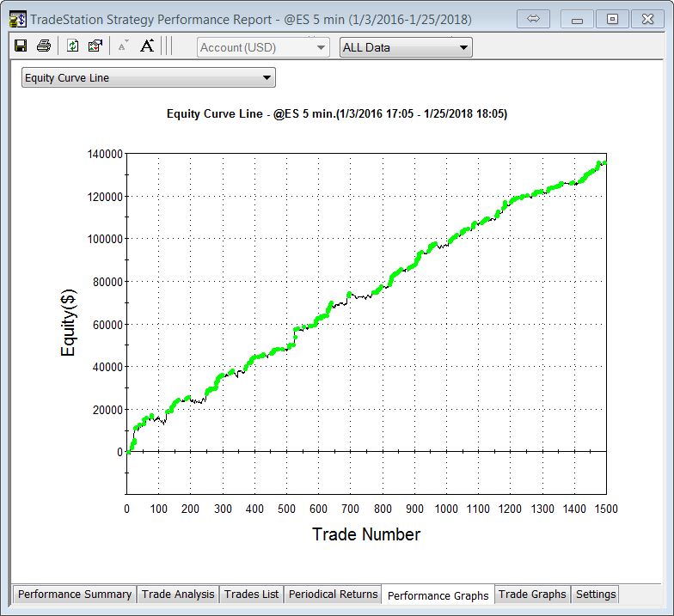Select the Periodical Returns tab
The height and width of the screenshot is (616, 674).
click(x=333, y=594)
